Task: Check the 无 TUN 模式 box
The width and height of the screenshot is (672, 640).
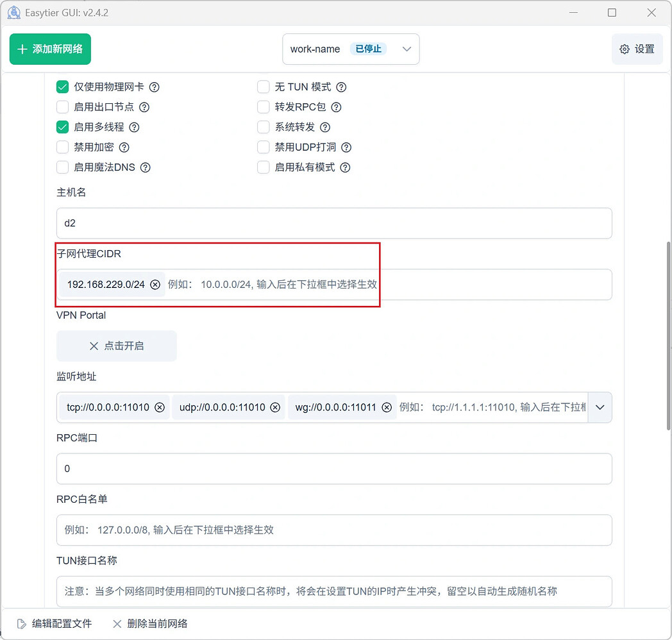Action: click(x=263, y=87)
